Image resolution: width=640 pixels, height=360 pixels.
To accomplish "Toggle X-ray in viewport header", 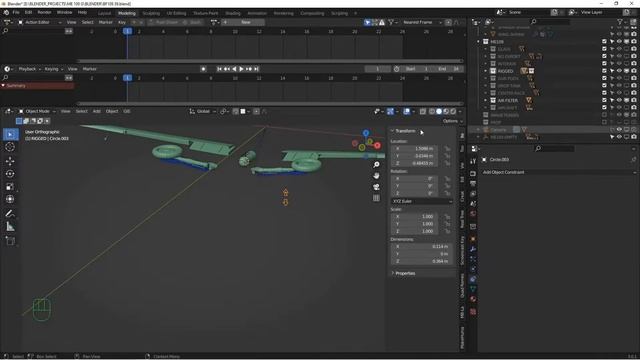I will (423, 111).
